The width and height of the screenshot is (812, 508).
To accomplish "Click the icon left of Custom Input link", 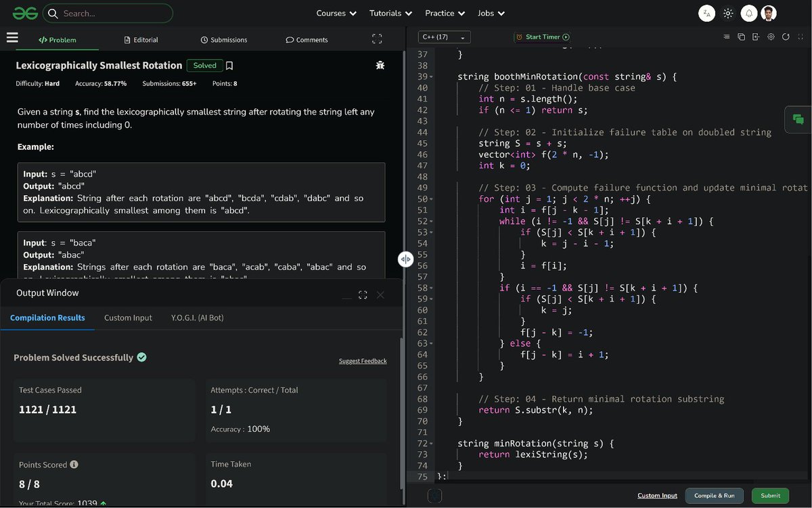I will 434,496.
